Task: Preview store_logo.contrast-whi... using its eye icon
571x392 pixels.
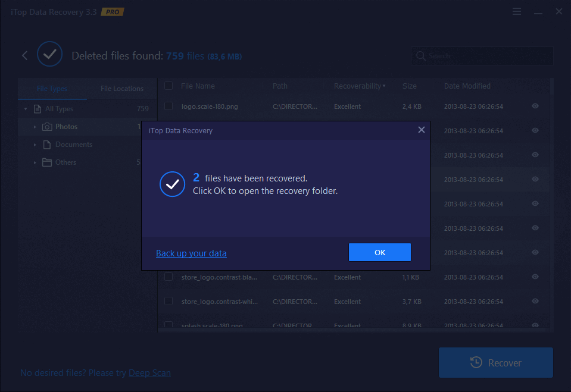Action: coord(535,302)
